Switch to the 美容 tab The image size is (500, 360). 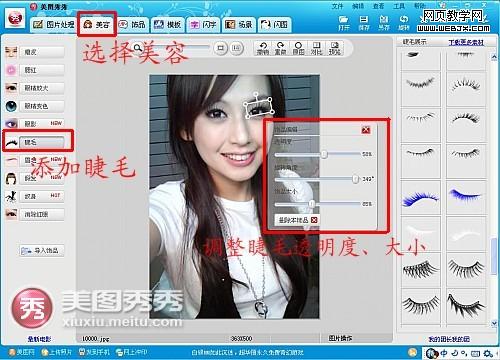point(97,24)
